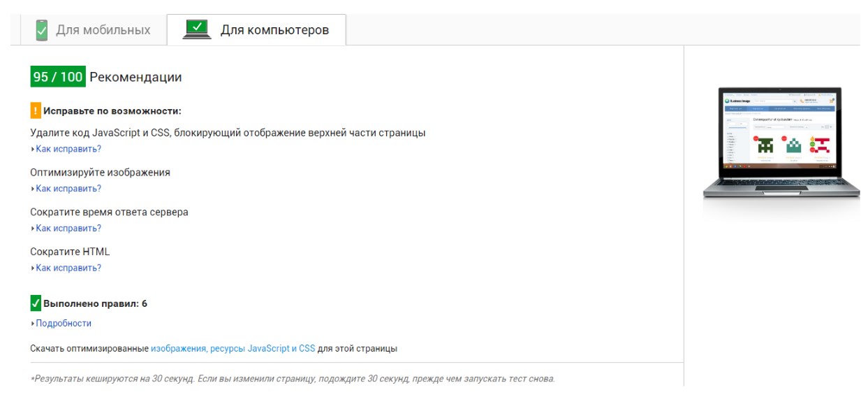Download optimized изображения, ресурсы JavaScript и CSS link
Viewport: 868px width, 397px height.
(233, 348)
